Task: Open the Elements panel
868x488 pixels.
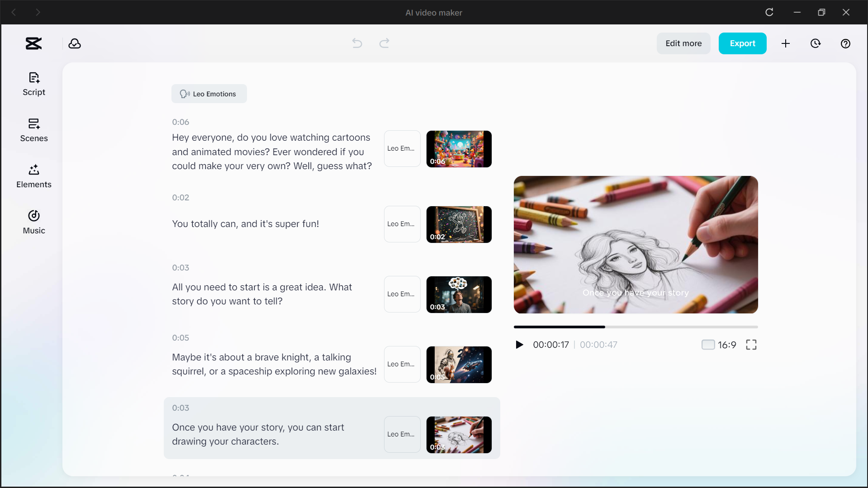Action: click(33, 176)
